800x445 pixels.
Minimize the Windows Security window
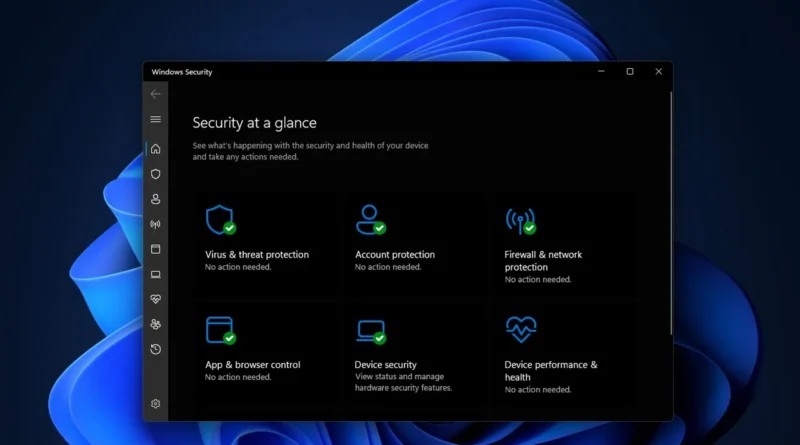coord(601,71)
